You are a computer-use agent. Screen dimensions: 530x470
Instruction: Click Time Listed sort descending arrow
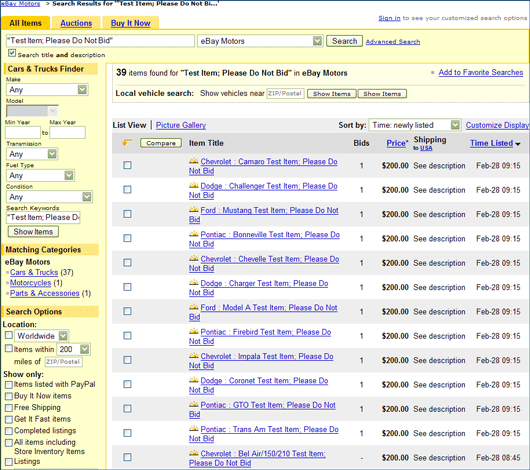click(517, 144)
